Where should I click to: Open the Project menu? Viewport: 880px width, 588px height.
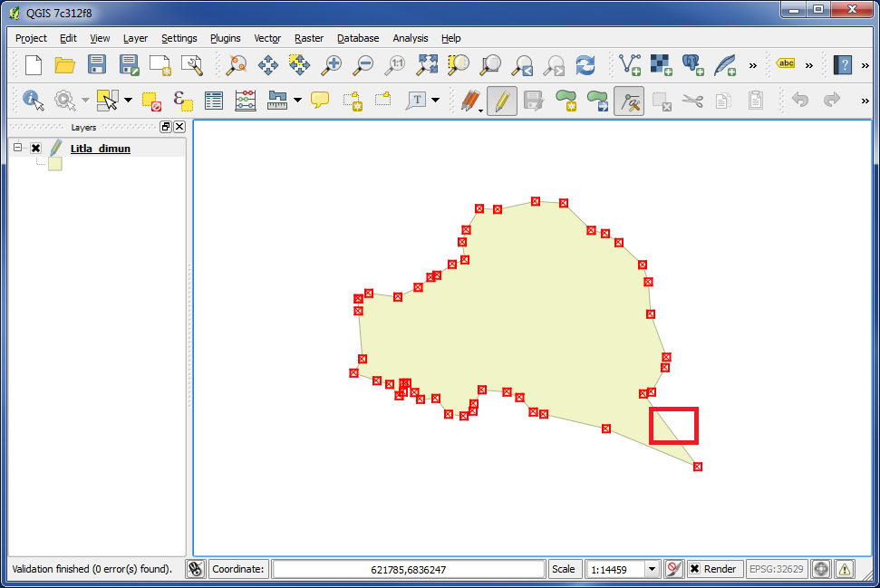tap(31, 38)
